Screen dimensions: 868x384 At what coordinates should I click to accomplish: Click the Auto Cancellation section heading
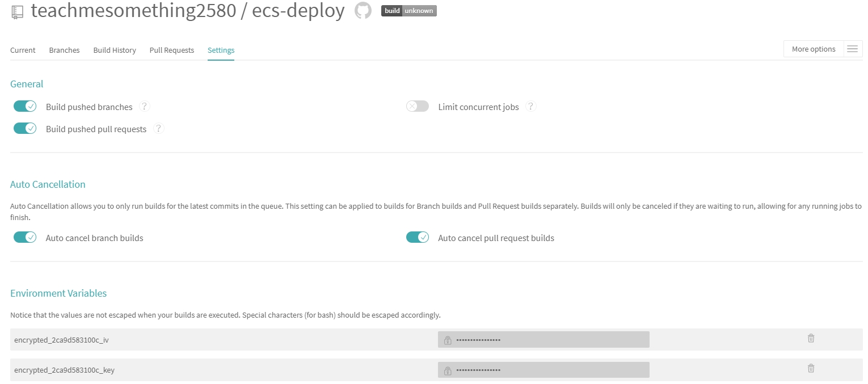48,184
